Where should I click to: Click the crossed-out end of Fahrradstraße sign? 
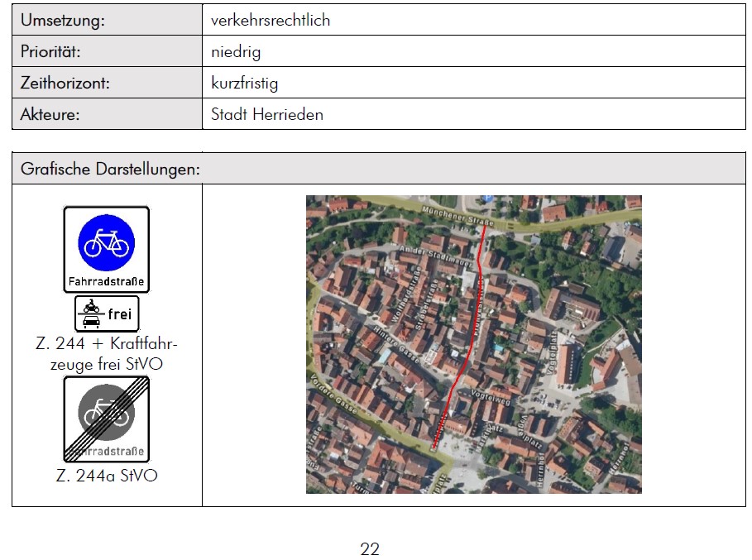tap(107, 419)
